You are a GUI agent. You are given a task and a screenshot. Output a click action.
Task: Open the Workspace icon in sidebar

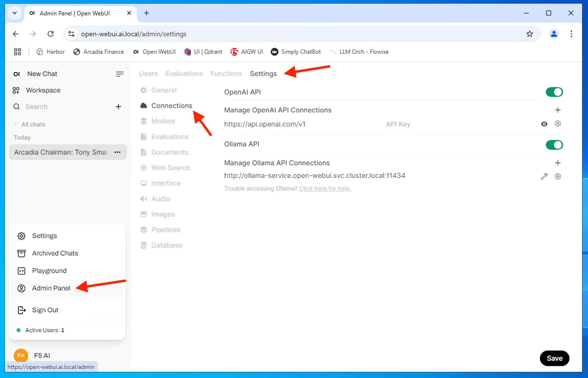point(16,90)
